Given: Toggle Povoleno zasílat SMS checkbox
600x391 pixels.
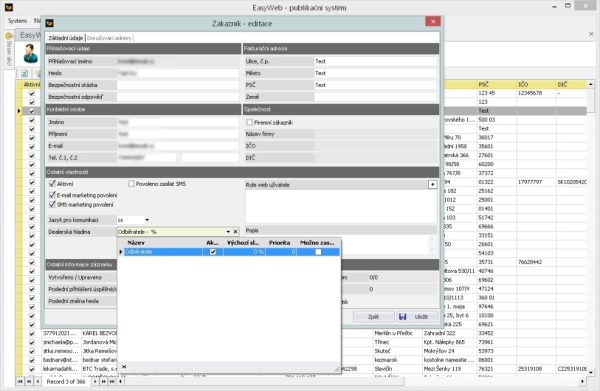Looking at the screenshot, I should [x=131, y=184].
